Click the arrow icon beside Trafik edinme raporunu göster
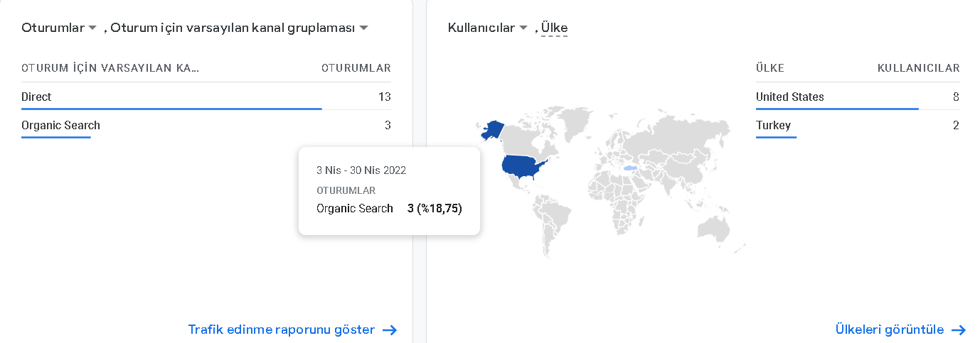The width and height of the screenshot is (980, 343). [x=389, y=330]
